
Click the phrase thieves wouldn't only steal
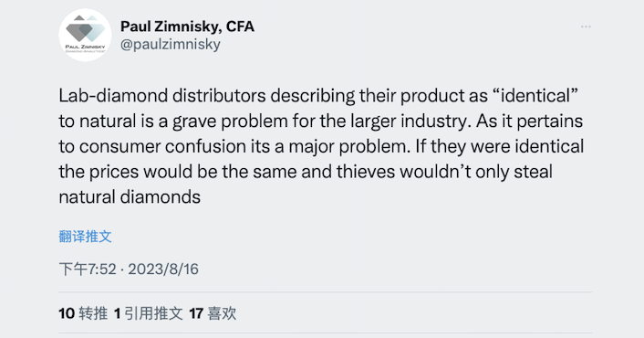pyautogui.click(x=444, y=172)
